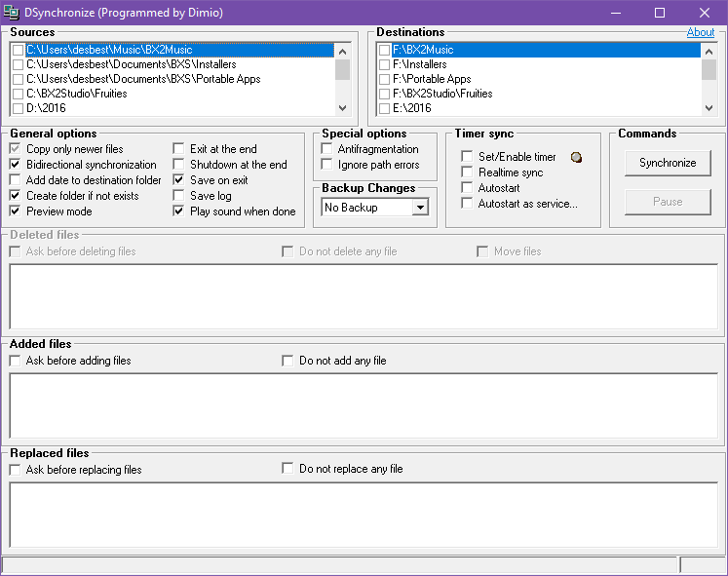Click Destinations list scroll down arrow
Viewport: 728px width, 576px height.
(x=709, y=107)
